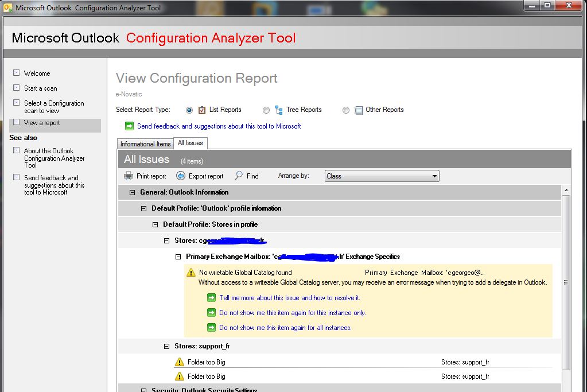Image resolution: width=587 pixels, height=392 pixels.
Task: Click box icon beside View a report
Action: [x=17, y=122]
